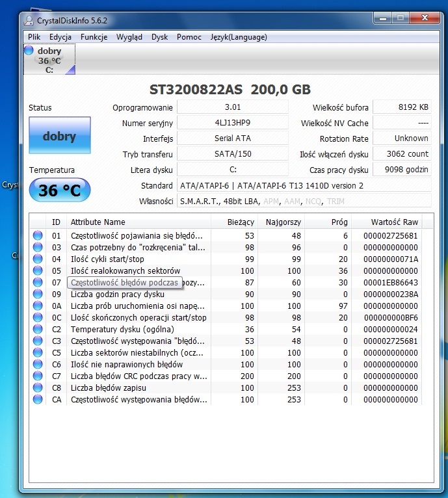This screenshot has height=498, width=448.
Task: Click the Własności features field
Action: [x=304, y=201]
